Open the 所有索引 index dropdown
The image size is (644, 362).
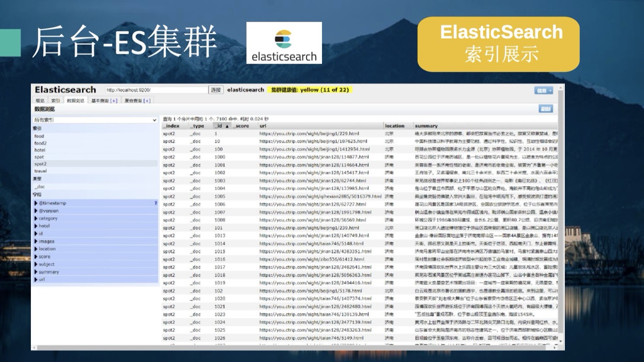coord(95,120)
